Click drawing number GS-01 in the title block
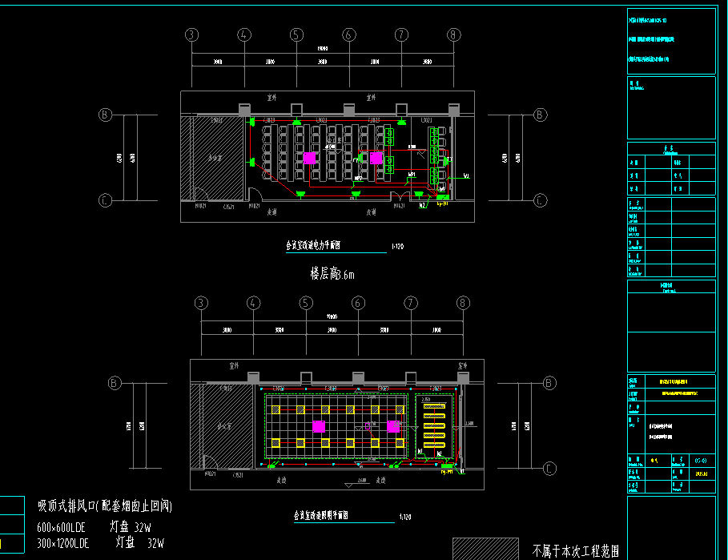Viewport: 728px width, 560px height. pos(701,461)
